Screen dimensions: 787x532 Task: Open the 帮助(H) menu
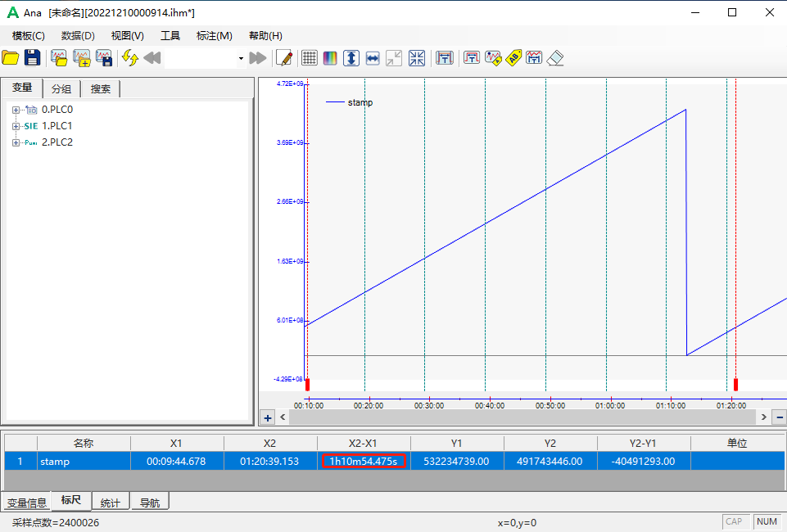[x=265, y=35]
